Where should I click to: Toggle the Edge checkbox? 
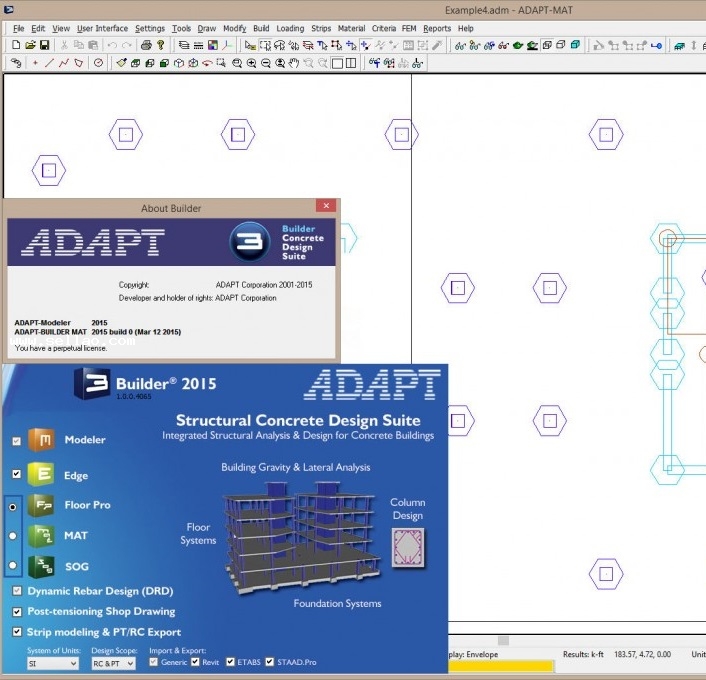pos(17,474)
